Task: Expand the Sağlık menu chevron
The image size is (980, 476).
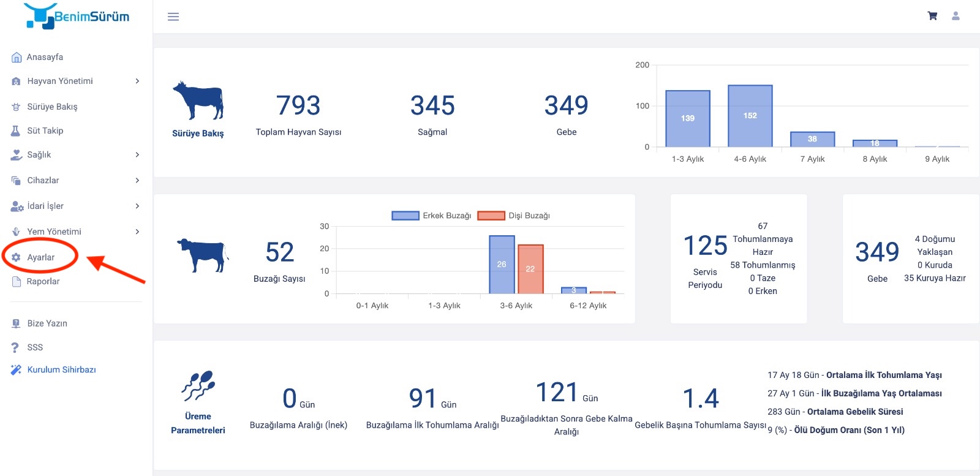Action: [137, 155]
